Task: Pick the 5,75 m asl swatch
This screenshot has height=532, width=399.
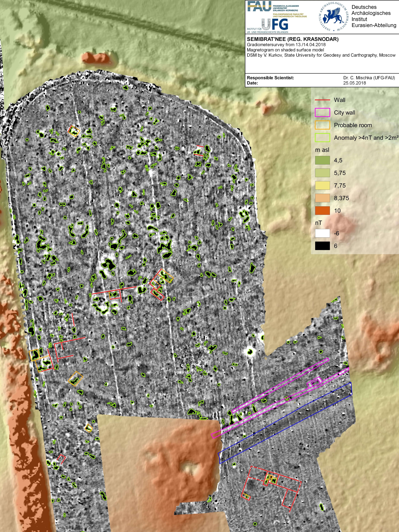Action: [322, 173]
